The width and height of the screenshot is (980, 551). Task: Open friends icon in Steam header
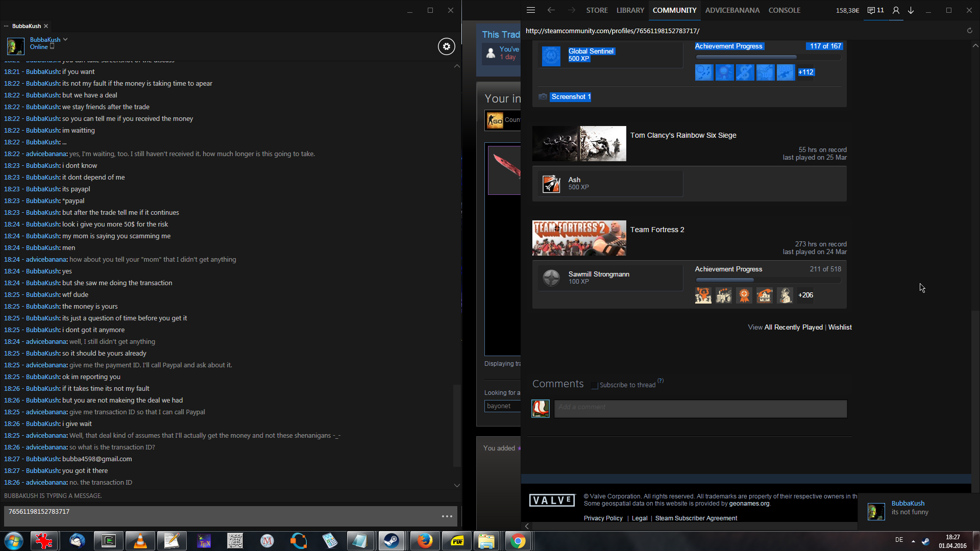click(895, 10)
